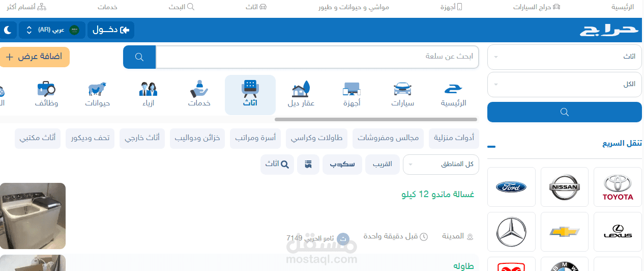
Task: Click the wide blue sidebar search button
Action: 565,112
